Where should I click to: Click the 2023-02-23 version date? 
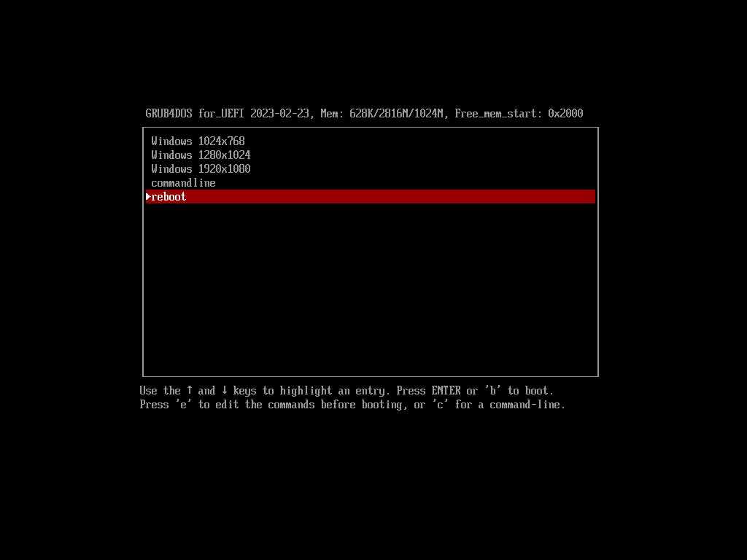point(279,114)
